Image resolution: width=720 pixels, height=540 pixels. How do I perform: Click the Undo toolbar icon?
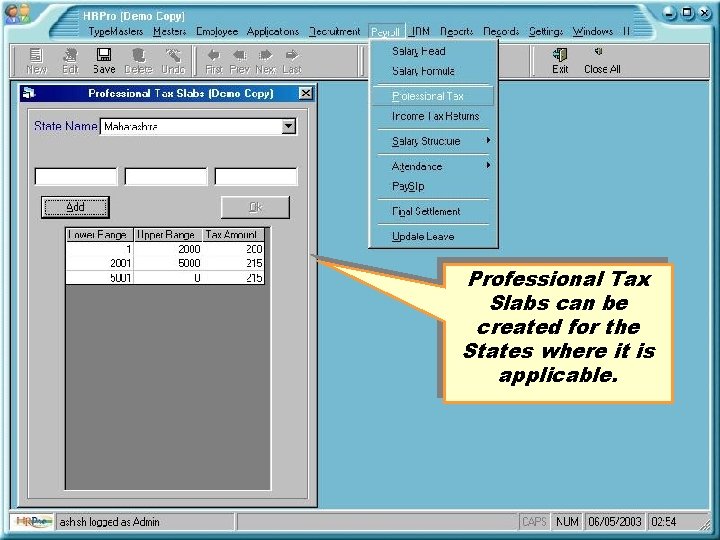click(173, 61)
